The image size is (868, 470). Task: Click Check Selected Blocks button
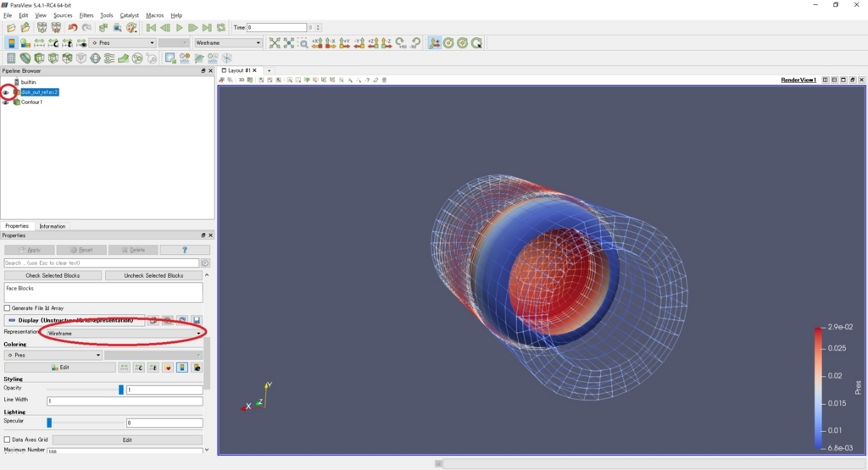point(53,275)
